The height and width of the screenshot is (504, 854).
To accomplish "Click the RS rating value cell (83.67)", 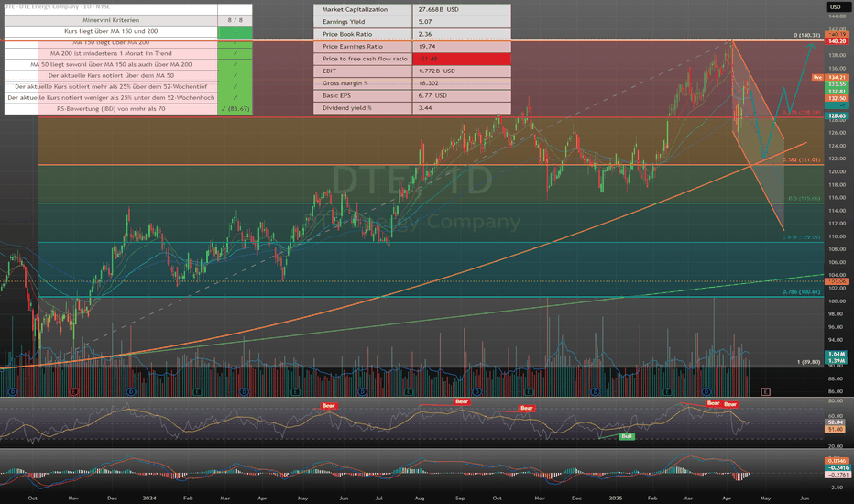I will [235, 109].
